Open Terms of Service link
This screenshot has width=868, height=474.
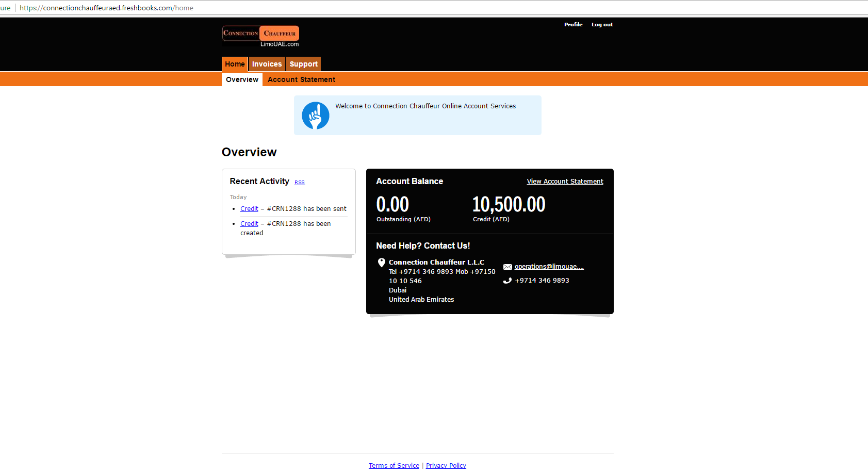click(394, 466)
